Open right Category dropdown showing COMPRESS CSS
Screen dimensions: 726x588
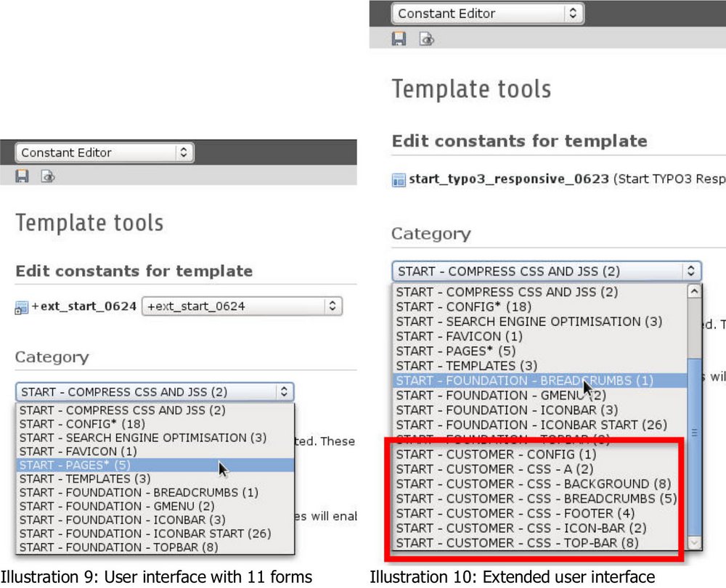[x=547, y=271]
